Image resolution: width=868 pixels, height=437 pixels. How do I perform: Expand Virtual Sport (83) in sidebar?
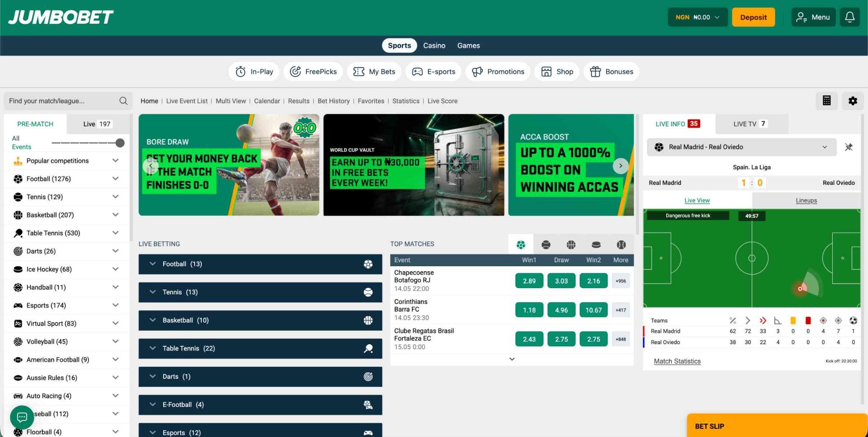(115, 323)
